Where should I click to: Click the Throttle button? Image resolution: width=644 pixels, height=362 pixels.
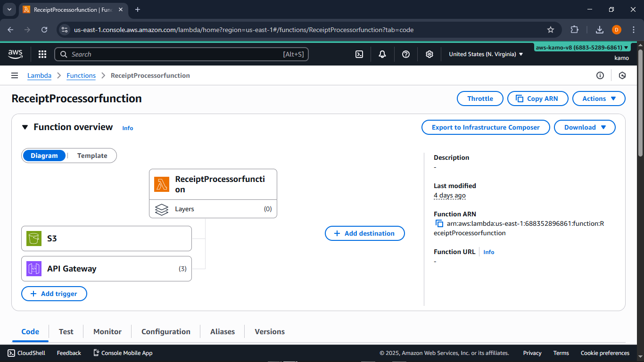coord(480,99)
